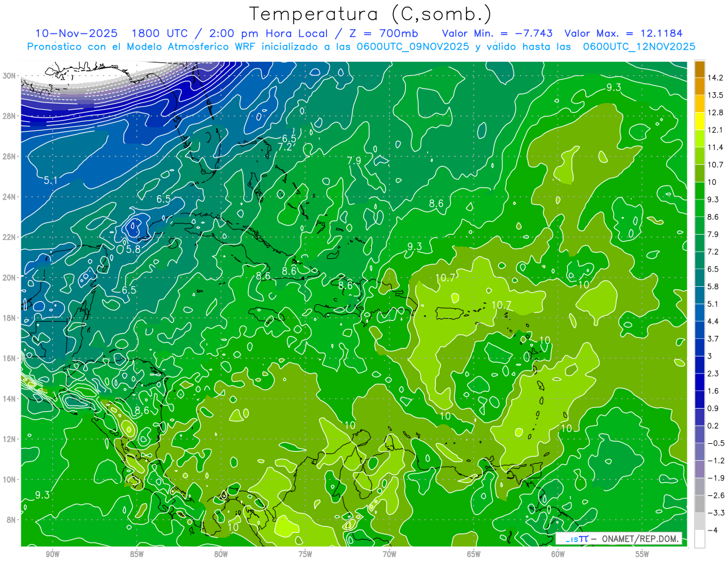Click the 16N latitude axis label

[10, 358]
